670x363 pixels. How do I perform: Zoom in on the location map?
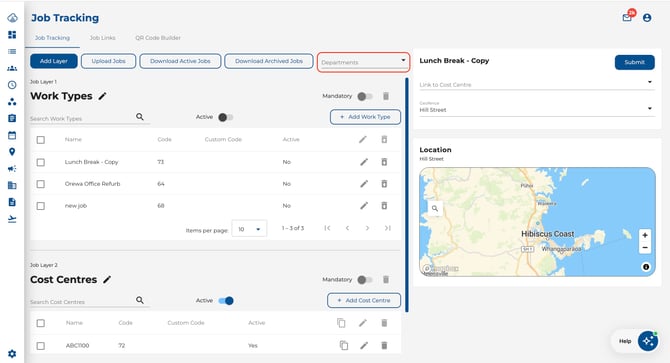point(645,235)
